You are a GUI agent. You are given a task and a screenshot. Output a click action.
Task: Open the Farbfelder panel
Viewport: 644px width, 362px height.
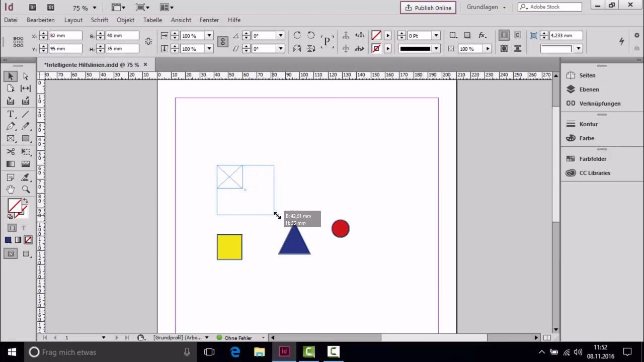pos(594,158)
